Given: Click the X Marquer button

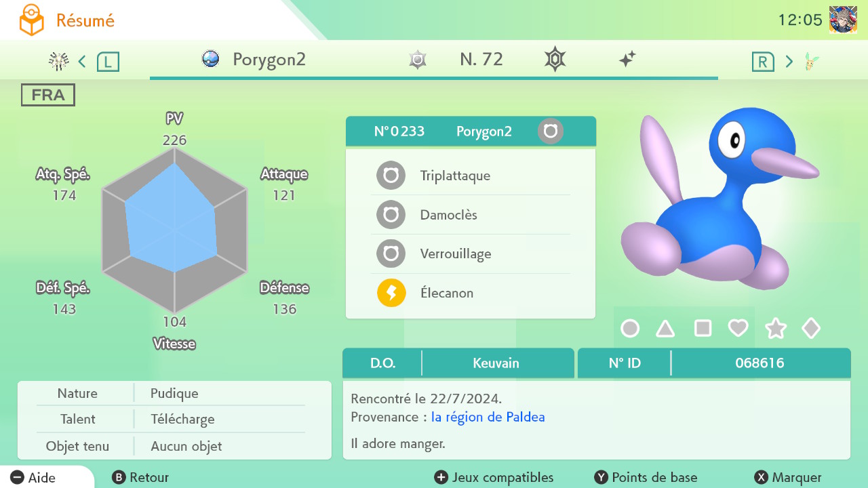Looking at the screenshot, I should coord(788,478).
